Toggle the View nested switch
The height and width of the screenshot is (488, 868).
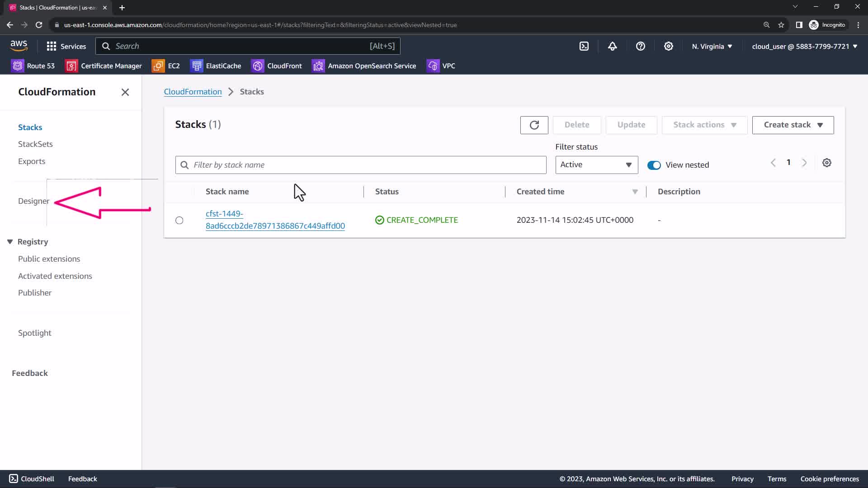pos(654,165)
